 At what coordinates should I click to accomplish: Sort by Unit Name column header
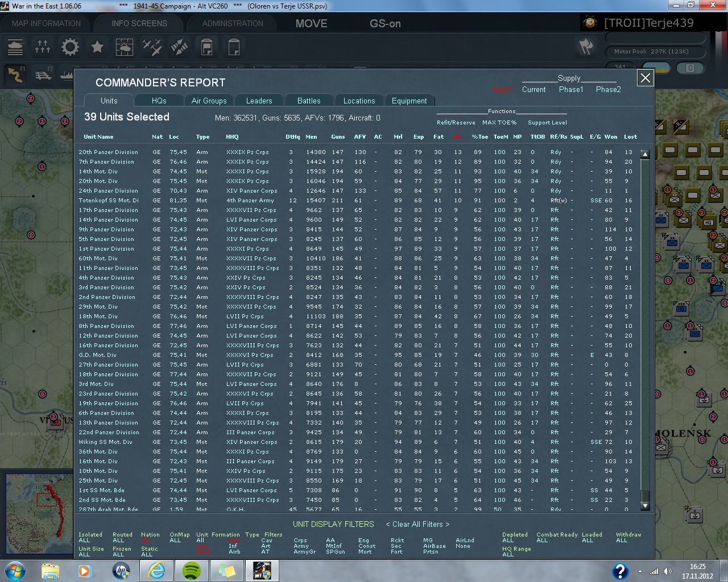[x=98, y=137]
